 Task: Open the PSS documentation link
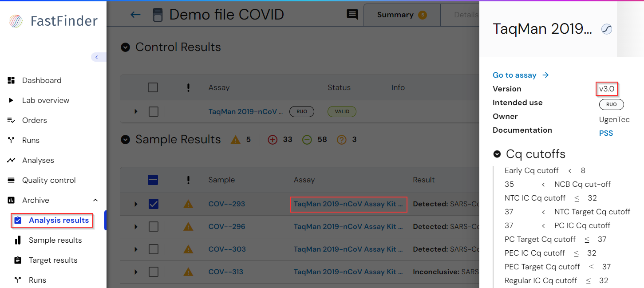click(606, 133)
